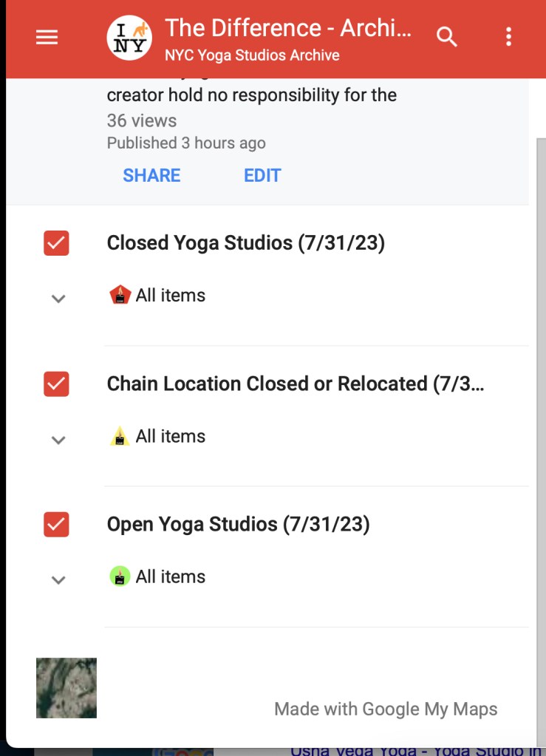The width and height of the screenshot is (546, 756).
Task: Switch to satellite view thumbnail
Action: [x=66, y=688]
